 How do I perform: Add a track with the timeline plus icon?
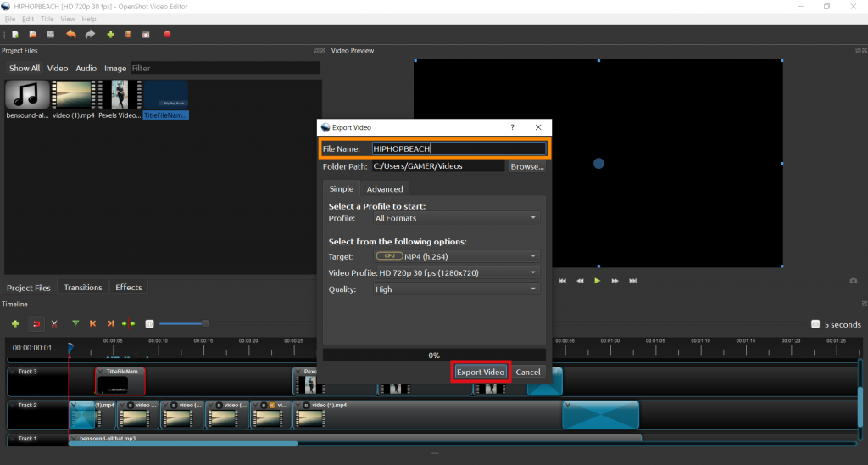point(15,323)
